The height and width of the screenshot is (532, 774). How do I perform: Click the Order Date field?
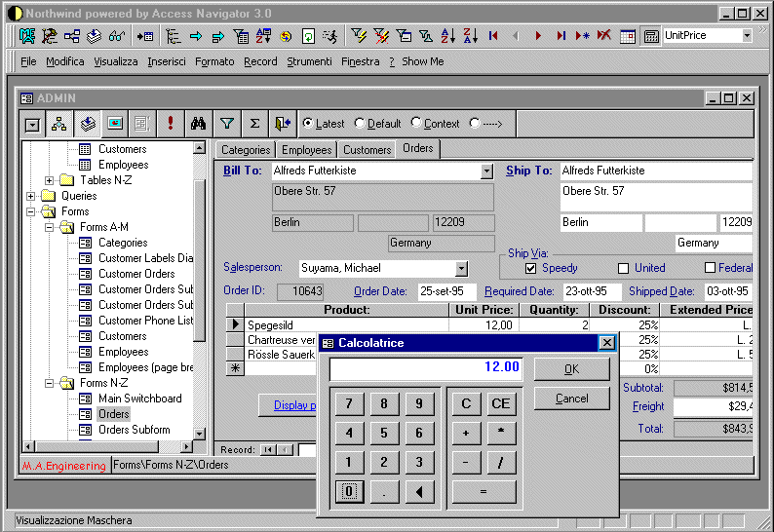pos(446,291)
